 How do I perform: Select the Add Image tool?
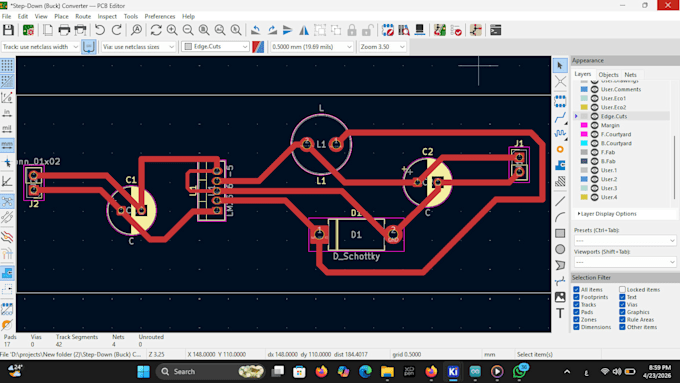tap(560, 297)
